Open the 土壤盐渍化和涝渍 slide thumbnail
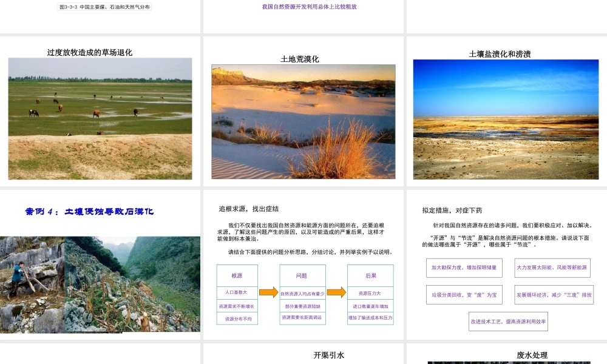Screen dimensions: 607x364 tap(507, 111)
